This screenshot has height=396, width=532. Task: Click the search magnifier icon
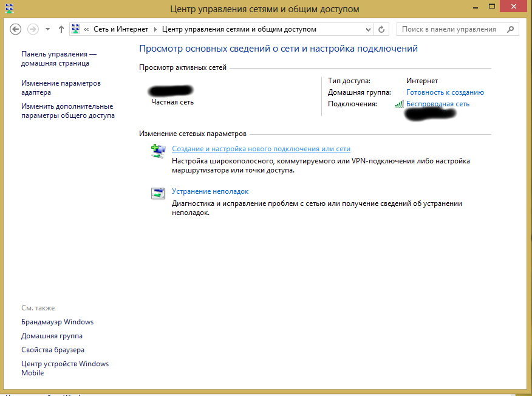[x=510, y=30]
